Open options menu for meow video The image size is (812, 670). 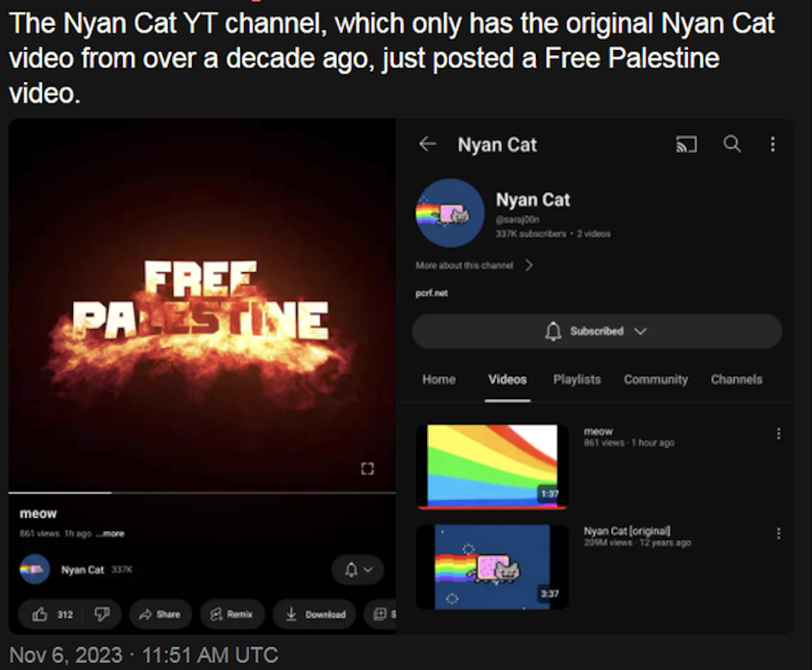pos(778,434)
